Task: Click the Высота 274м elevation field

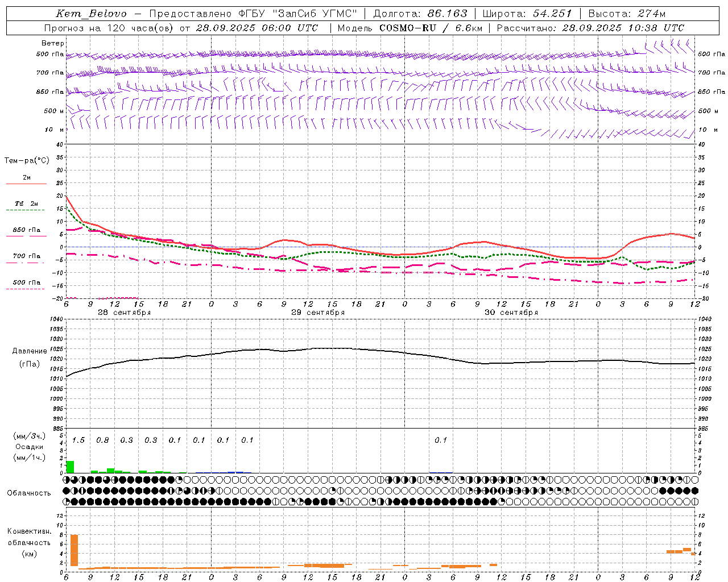Action: pyautogui.click(x=626, y=14)
